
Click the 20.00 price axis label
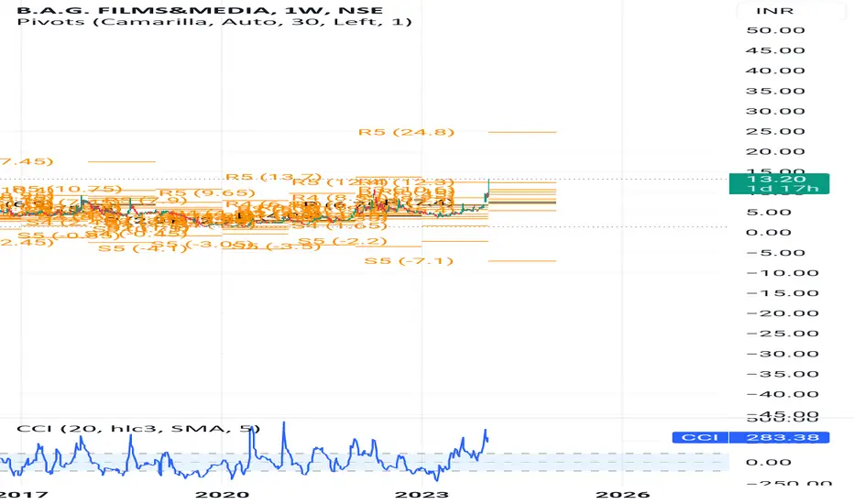click(775, 152)
